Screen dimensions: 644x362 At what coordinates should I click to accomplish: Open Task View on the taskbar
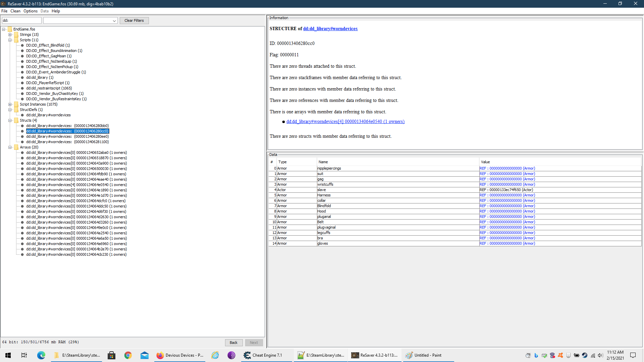coord(24,355)
